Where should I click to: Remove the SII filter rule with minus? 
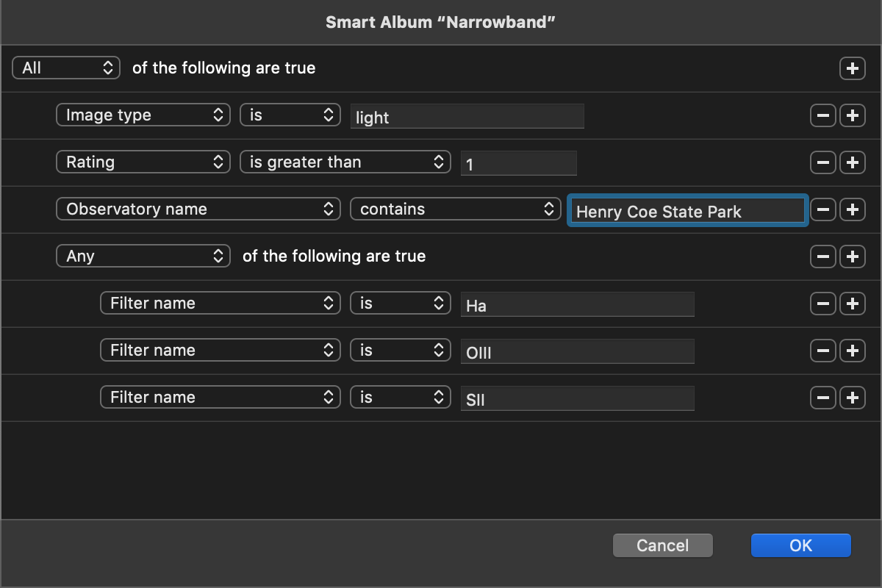pos(822,398)
